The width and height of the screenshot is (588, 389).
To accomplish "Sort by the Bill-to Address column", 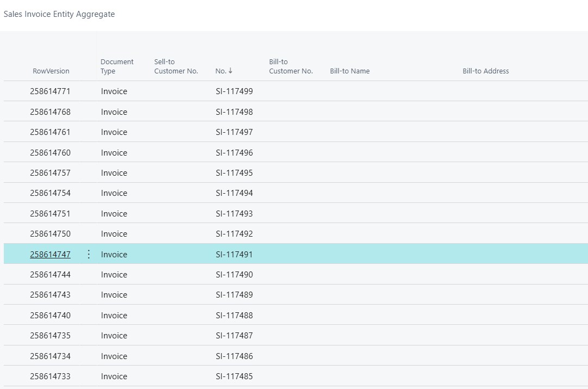I will pyautogui.click(x=485, y=71).
